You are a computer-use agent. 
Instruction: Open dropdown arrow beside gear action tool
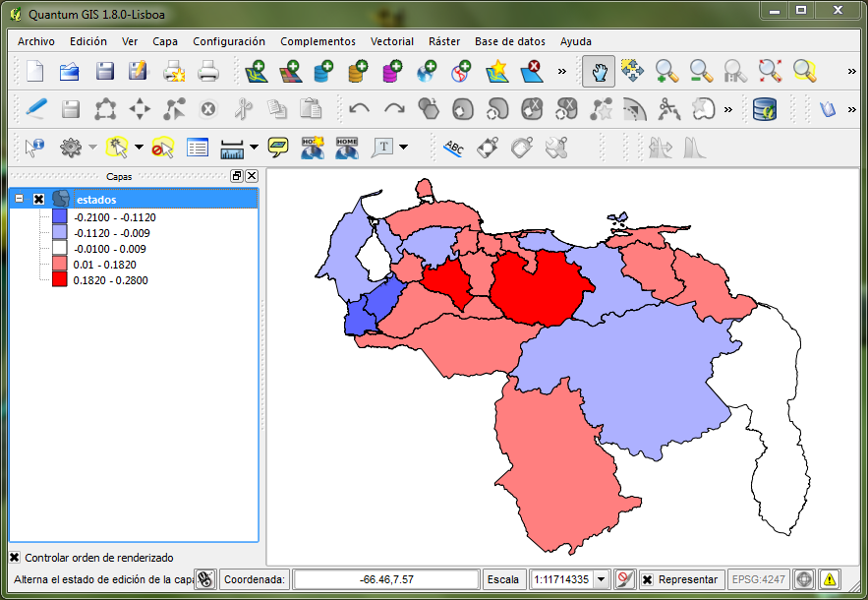pos(93,148)
